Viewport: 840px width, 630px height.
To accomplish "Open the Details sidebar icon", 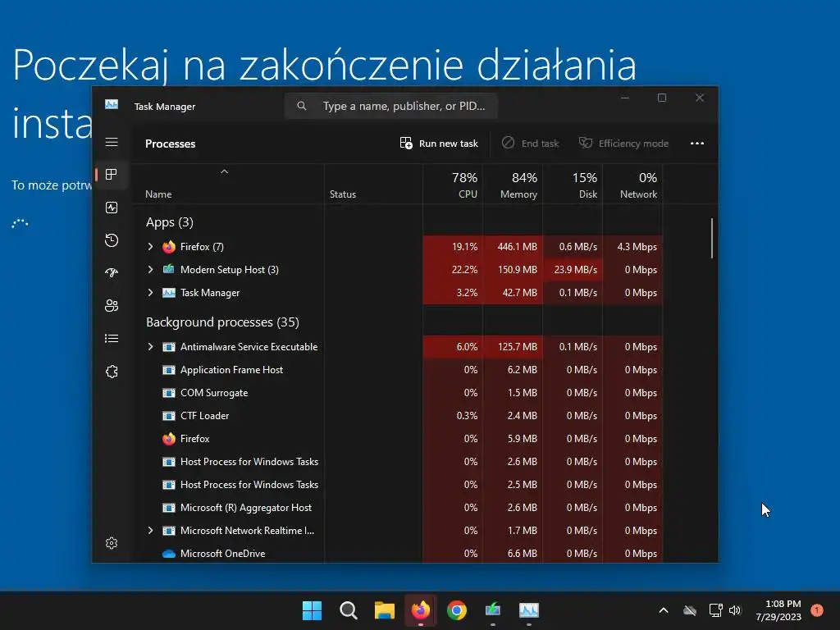I will (112, 338).
